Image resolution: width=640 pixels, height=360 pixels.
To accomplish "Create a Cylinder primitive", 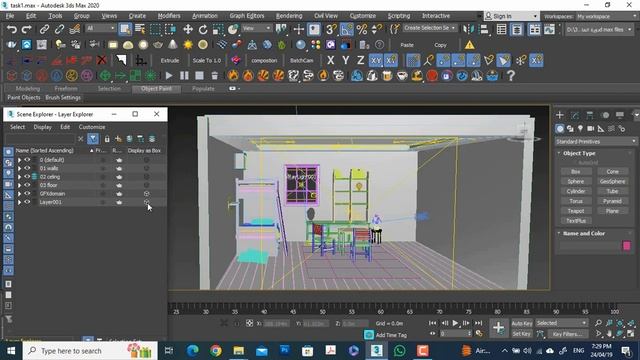I will click(576, 191).
